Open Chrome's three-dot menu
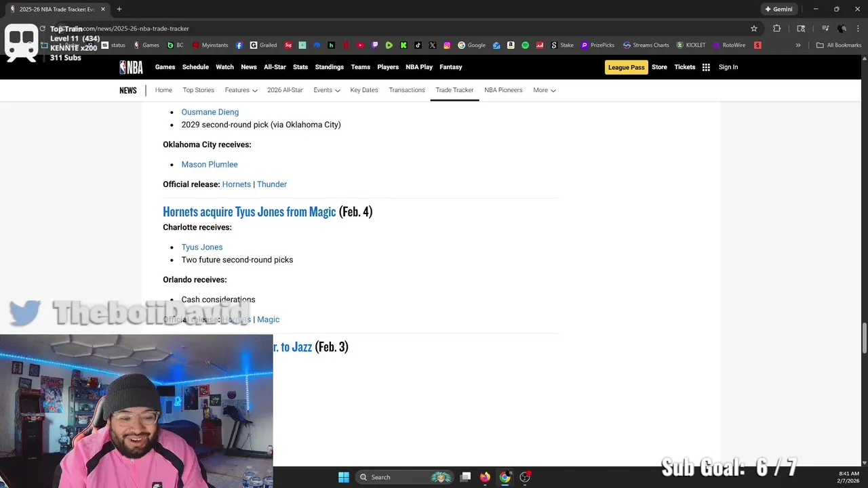 point(858,28)
